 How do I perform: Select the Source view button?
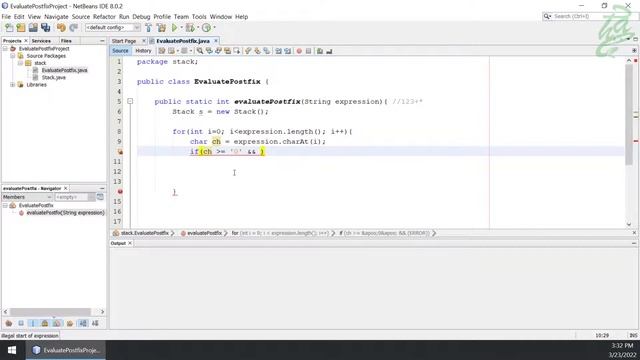[120, 51]
